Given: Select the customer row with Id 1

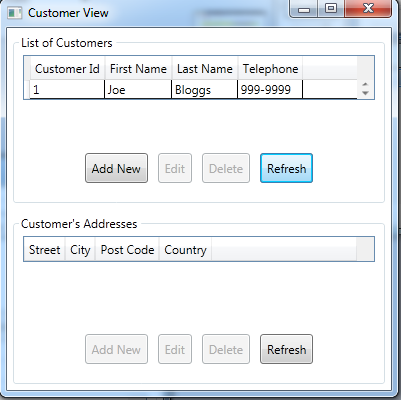Looking at the screenshot, I should [193, 89].
